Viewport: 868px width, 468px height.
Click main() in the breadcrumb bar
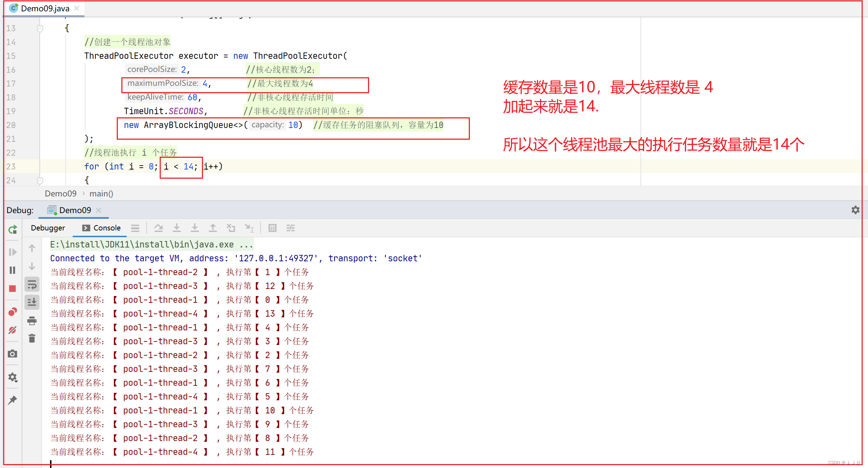pos(101,194)
